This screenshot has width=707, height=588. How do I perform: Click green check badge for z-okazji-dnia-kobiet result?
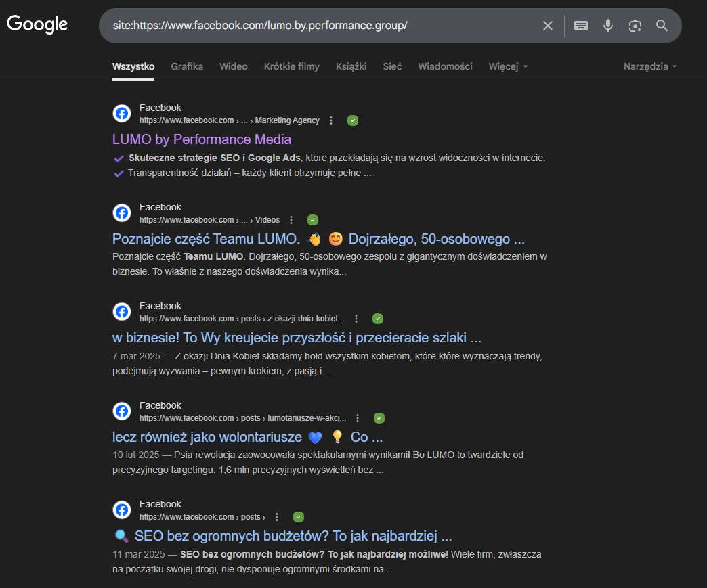(378, 319)
